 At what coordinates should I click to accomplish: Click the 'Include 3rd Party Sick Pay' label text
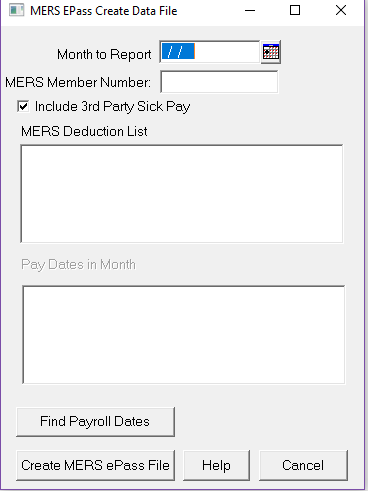pos(112,107)
